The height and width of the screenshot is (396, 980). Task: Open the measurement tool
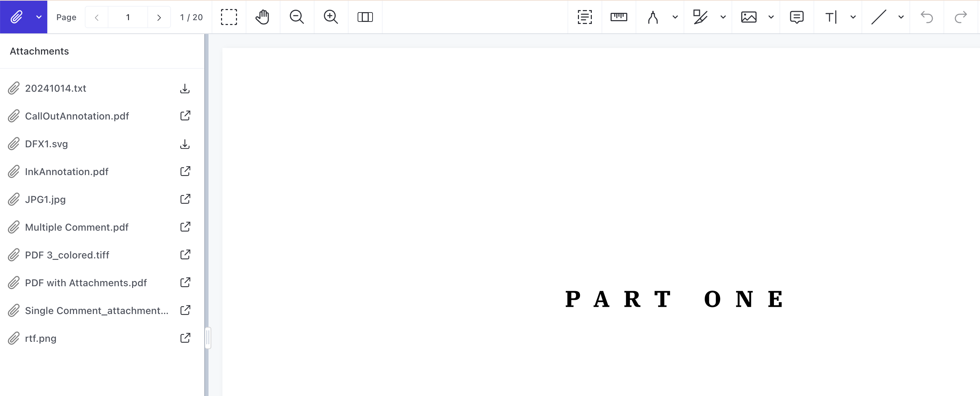click(x=618, y=17)
